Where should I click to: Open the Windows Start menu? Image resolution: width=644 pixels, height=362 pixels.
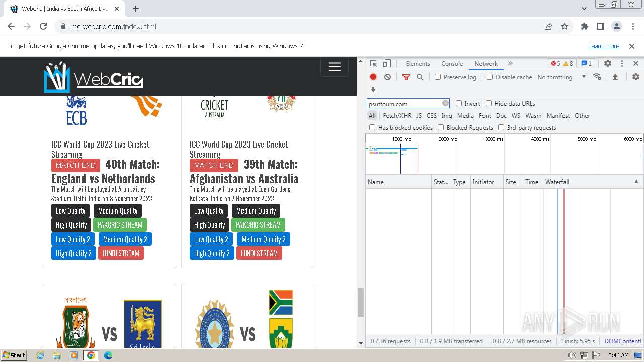point(14,355)
